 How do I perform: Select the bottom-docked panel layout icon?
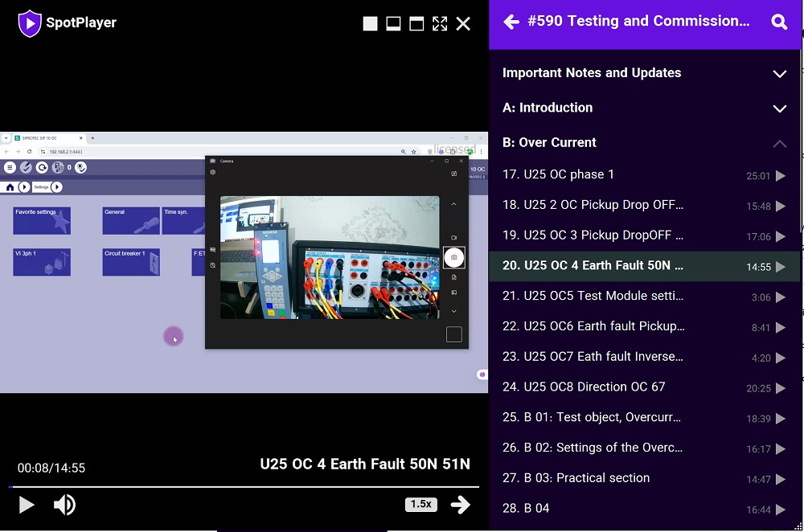(x=393, y=24)
